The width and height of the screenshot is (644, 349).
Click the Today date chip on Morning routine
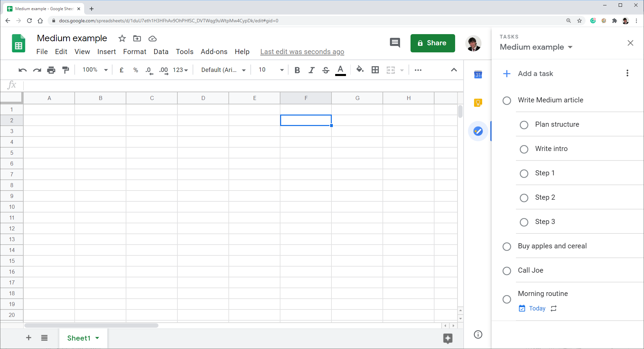tap(532, 308)
